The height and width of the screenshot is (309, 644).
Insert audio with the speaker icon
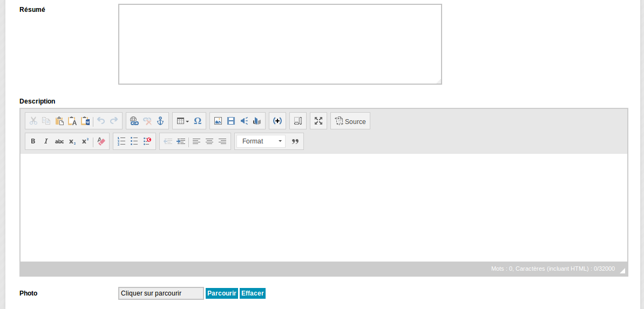[244, 121]
